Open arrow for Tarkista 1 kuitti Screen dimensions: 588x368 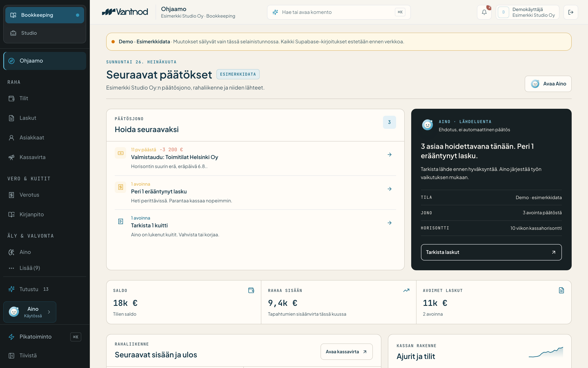coord(390,223)
